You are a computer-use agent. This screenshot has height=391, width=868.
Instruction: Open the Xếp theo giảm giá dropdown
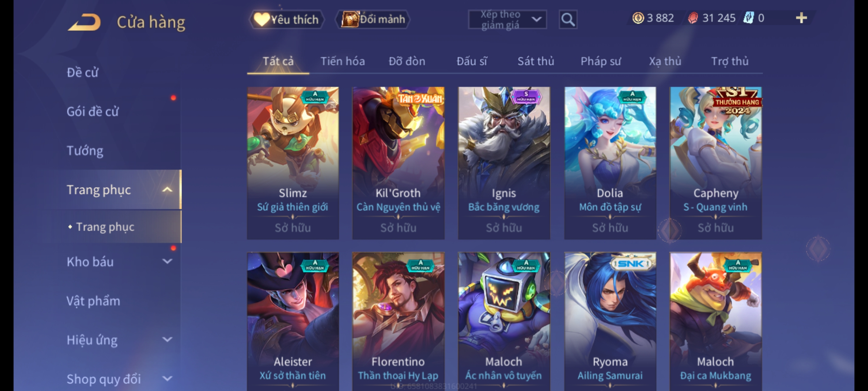[x=507, y=20]
